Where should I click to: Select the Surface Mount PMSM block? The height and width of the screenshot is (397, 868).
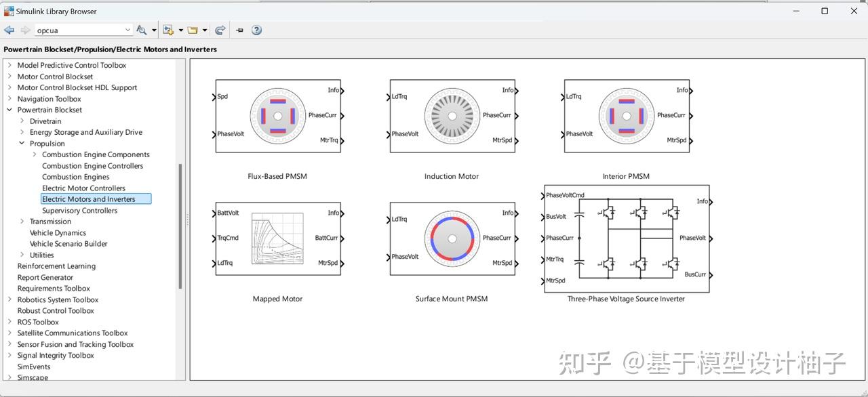(452, 238)
